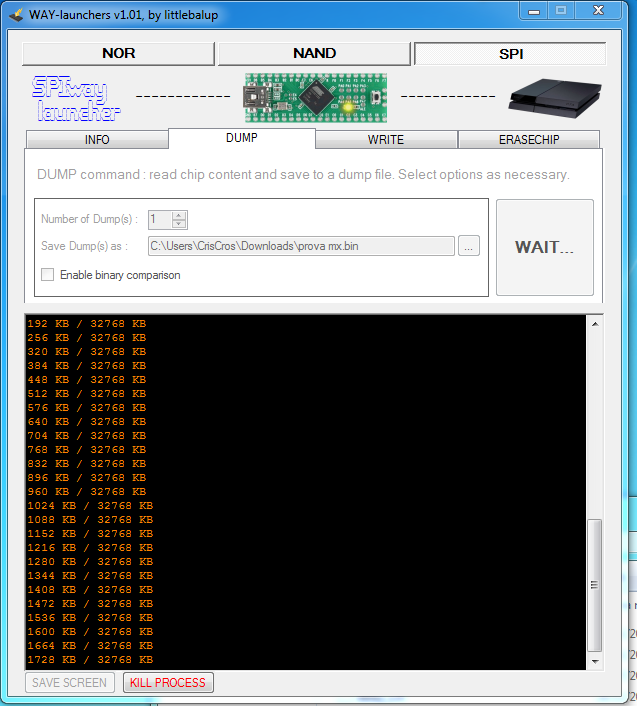Open file browse dialog with ... button

coord(469,246)
